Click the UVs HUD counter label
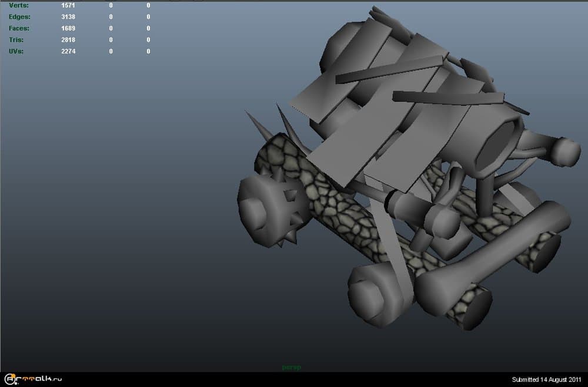Screen dimensions: 588x387 click(17, 51)
